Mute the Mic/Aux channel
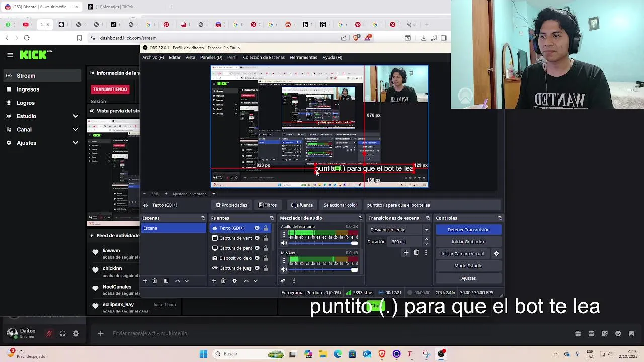Screen dimensions: 644x362 284,269
